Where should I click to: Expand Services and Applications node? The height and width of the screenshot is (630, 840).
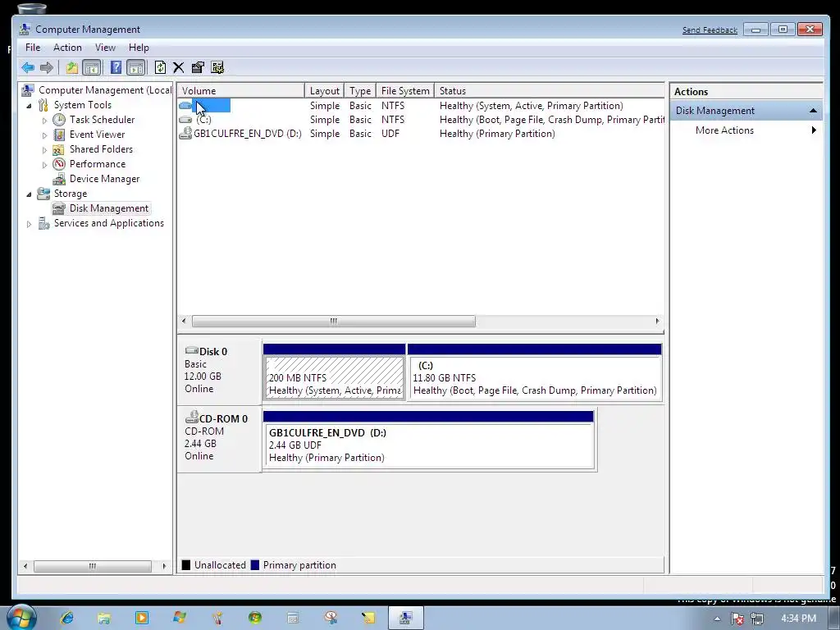pos(29,224)
